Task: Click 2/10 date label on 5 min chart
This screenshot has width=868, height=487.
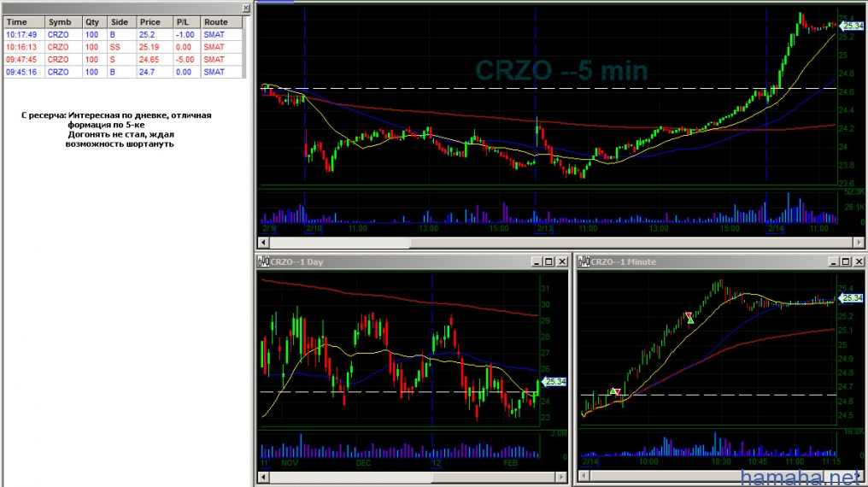Action: [x=314, y=228]
